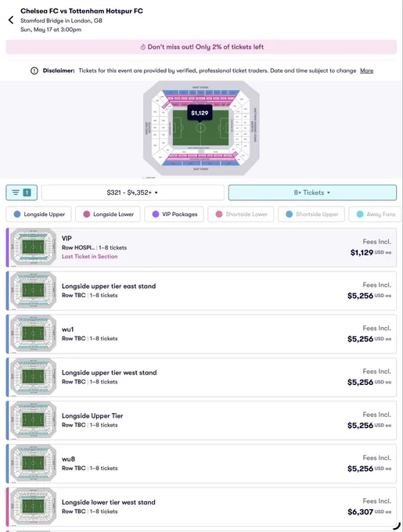The width and height of the screenshot is (403, 532).
Task: Open the $321 - $4,352+ price dropdown
Action: tap(132, 192)
